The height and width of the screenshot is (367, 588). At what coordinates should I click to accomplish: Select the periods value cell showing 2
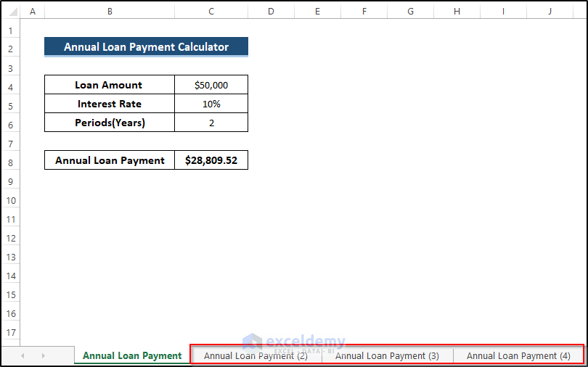211,123
